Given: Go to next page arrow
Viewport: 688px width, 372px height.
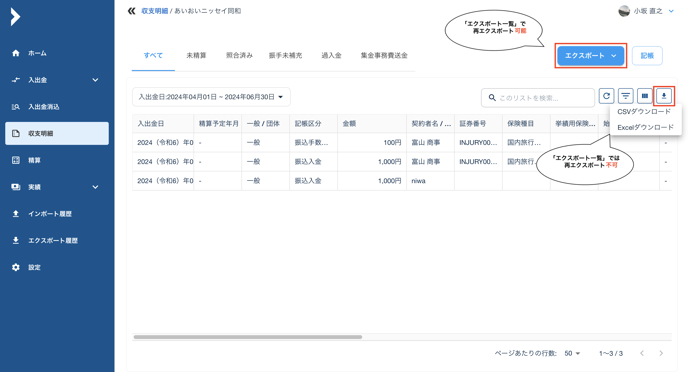Looking at the screenshot, I should 661,353.
